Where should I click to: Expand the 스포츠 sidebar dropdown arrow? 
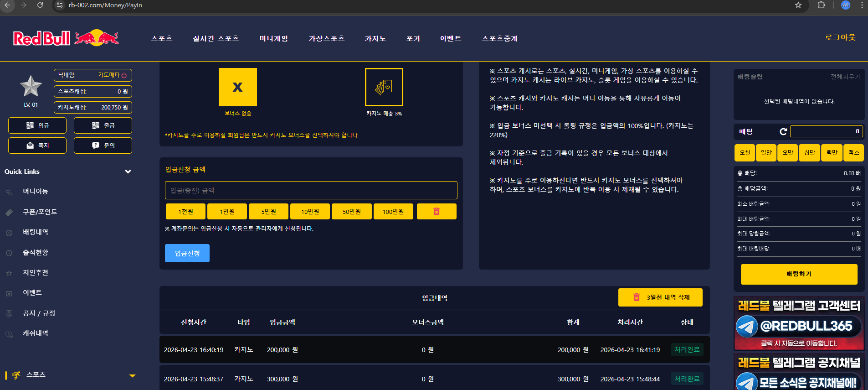pyautogui.click(x=132, y=376)
